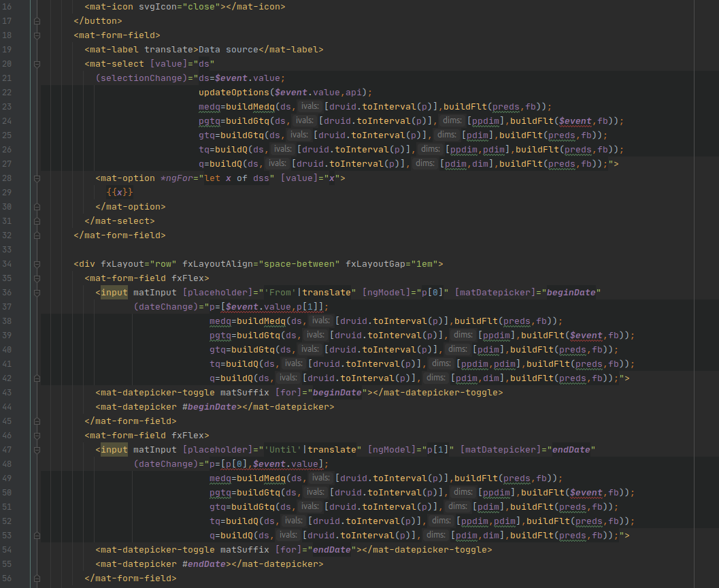
Task: Toggle the fold end marker on line 32
Action: point(37,235)
